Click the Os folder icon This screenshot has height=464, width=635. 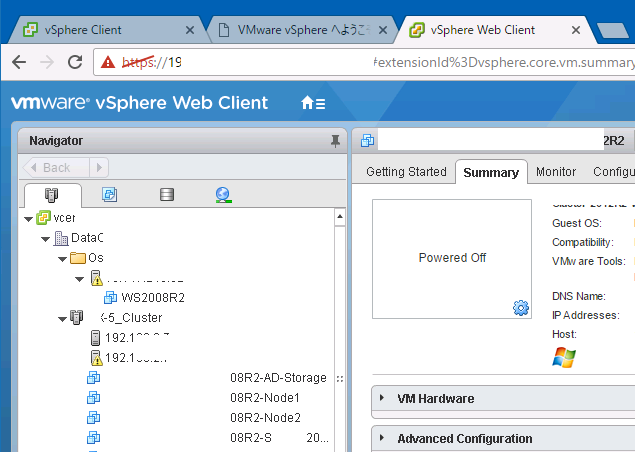coord(78,258)
